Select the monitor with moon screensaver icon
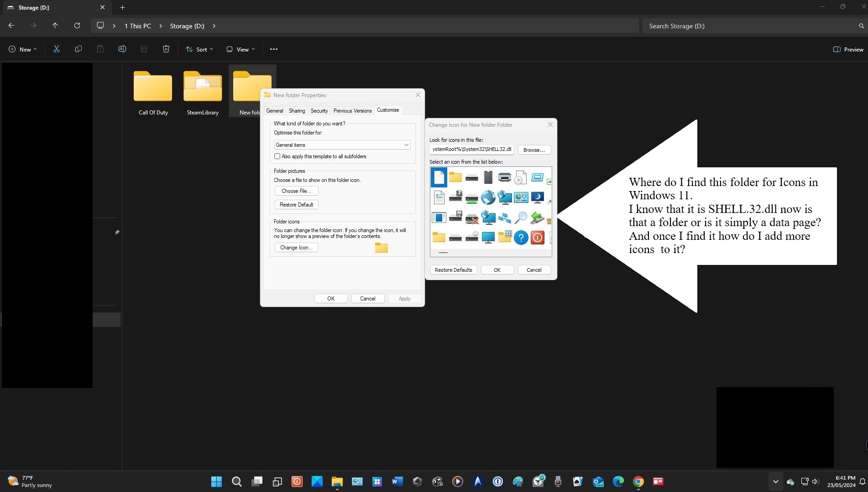 (x=537, y=197)
